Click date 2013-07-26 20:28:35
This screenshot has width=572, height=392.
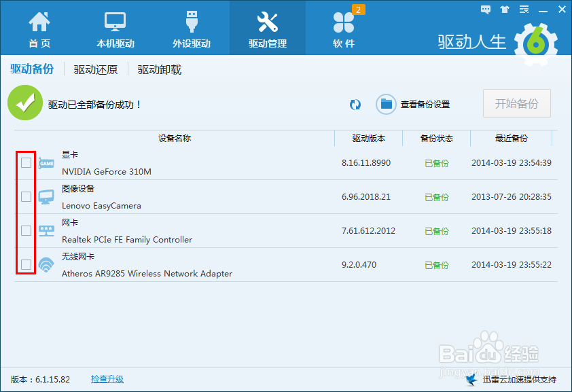tap(512, 197)
